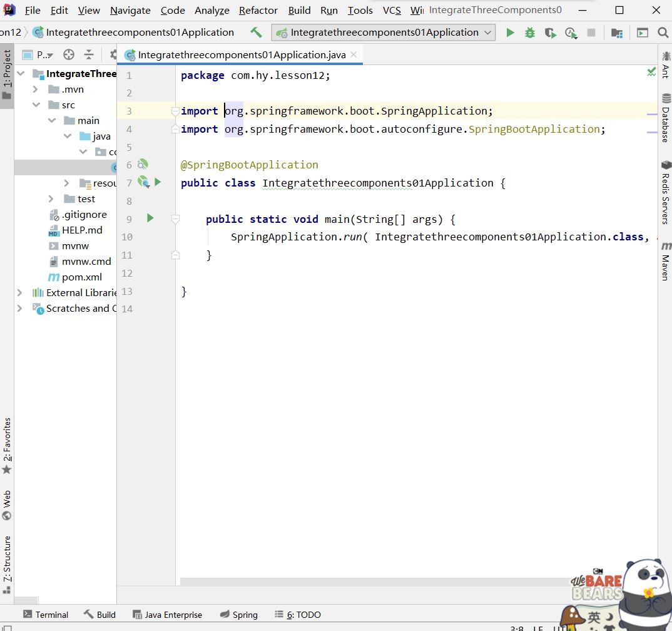Open the Terminal tool window
Screen dimensions: 672x631
[46, 615]
